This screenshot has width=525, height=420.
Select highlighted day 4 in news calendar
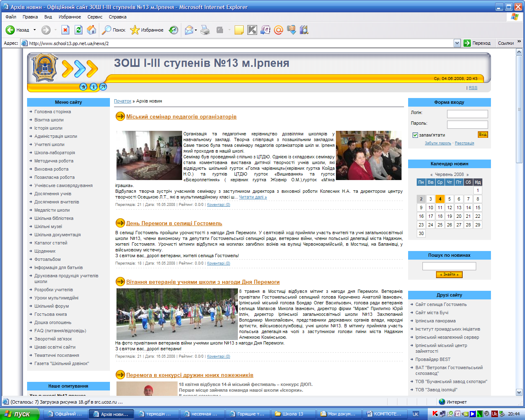pyautogui.click(x=440, y=199)
